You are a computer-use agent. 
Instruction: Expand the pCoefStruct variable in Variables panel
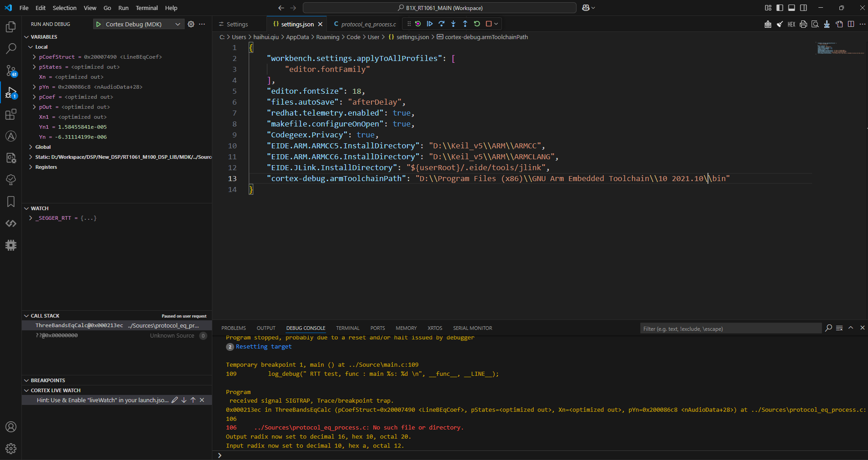34,56
